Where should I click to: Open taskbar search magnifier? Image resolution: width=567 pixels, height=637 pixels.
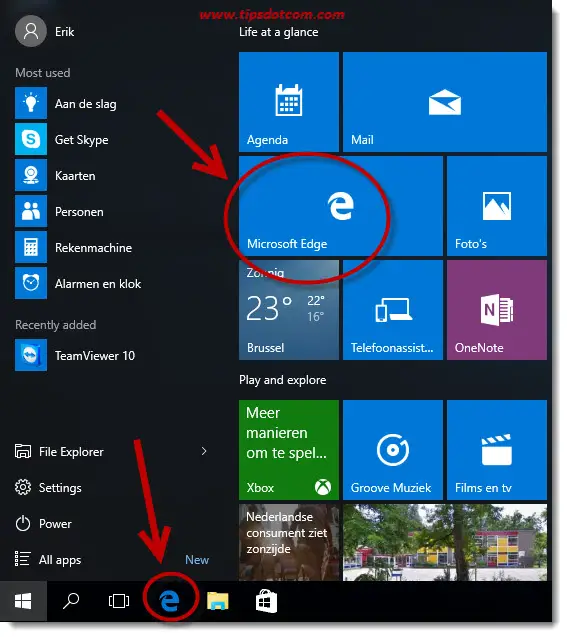pos(71,601)
